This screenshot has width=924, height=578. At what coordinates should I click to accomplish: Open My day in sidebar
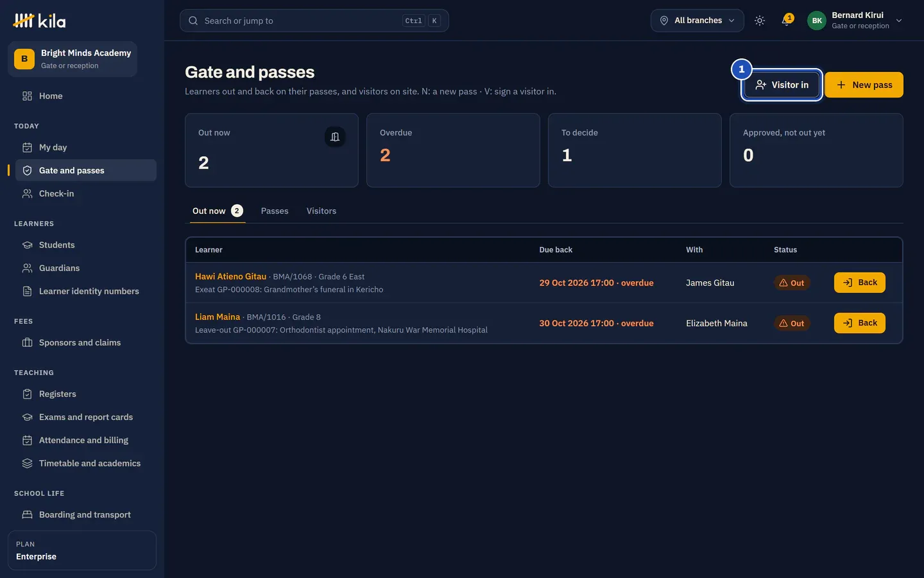point(86,147)
